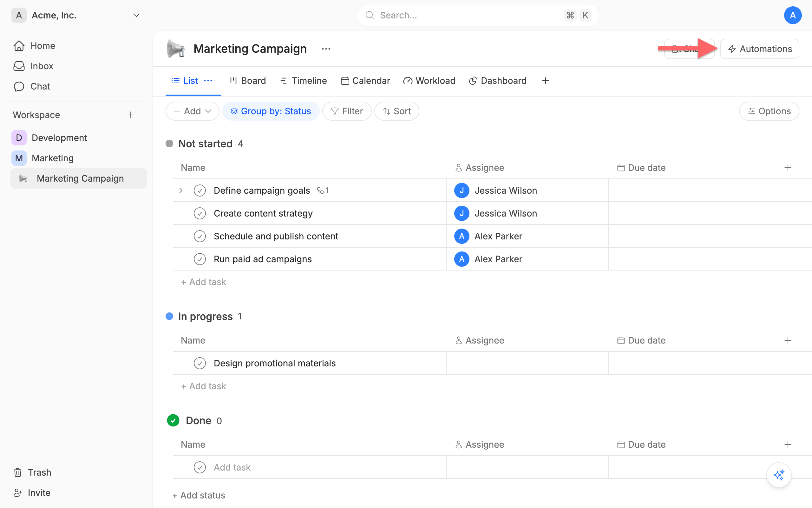Mark Schedule and publish content complete
This screenshot has height=508, width=812.
point(200,236)
